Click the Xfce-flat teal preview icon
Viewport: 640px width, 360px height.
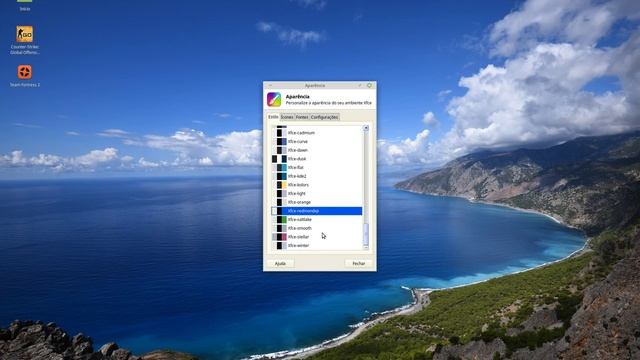[279, 167]
